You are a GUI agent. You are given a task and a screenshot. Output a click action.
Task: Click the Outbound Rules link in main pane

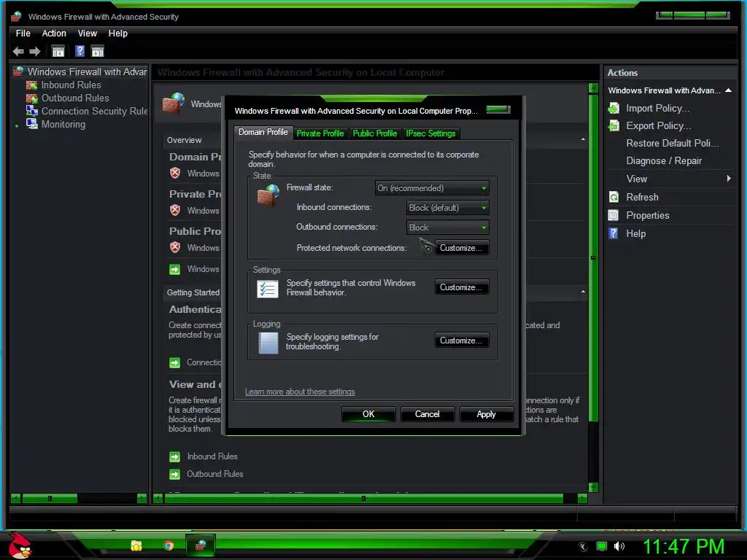pyautogui.click(x=215, y=474)
